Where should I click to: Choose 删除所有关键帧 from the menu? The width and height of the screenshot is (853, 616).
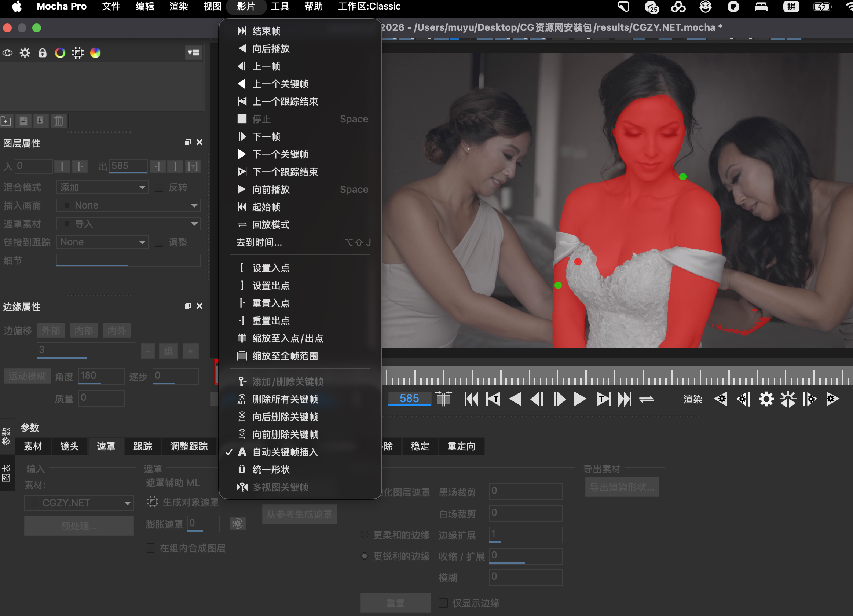tap(285, 399)
